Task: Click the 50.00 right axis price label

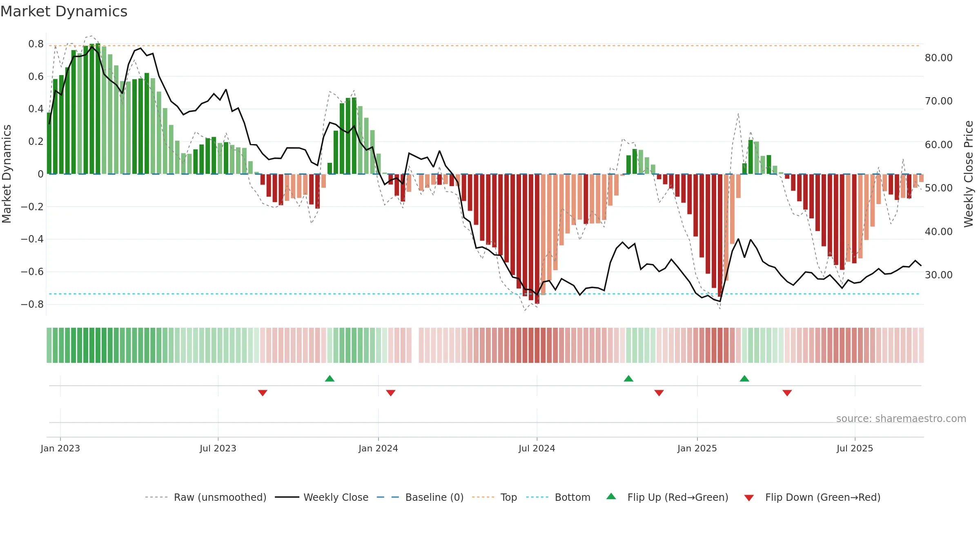Action: coord(939,188)
